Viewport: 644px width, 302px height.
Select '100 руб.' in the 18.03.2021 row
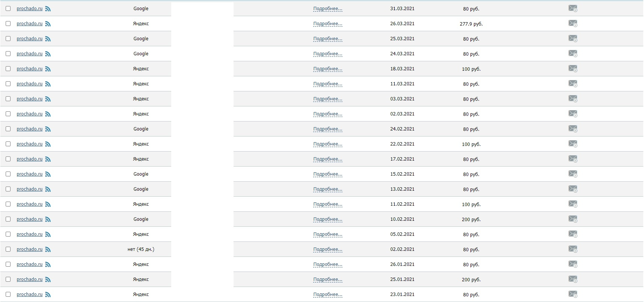(471, 69)
